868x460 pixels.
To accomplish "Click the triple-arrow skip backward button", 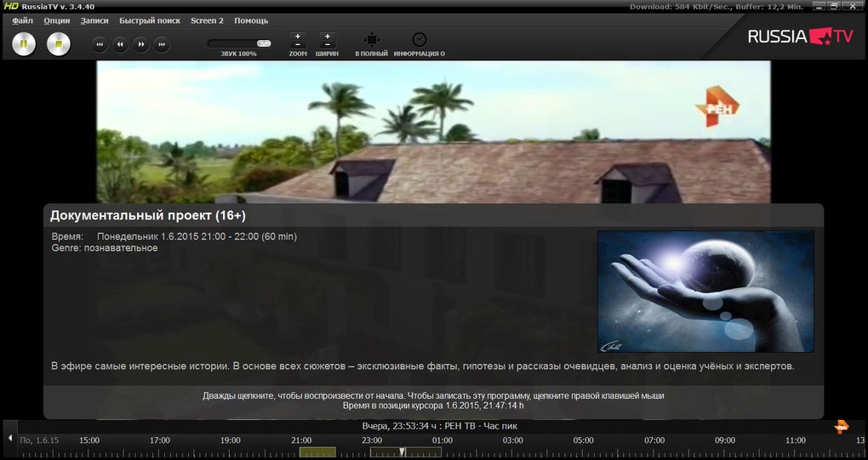I will (x=100, y=44).
